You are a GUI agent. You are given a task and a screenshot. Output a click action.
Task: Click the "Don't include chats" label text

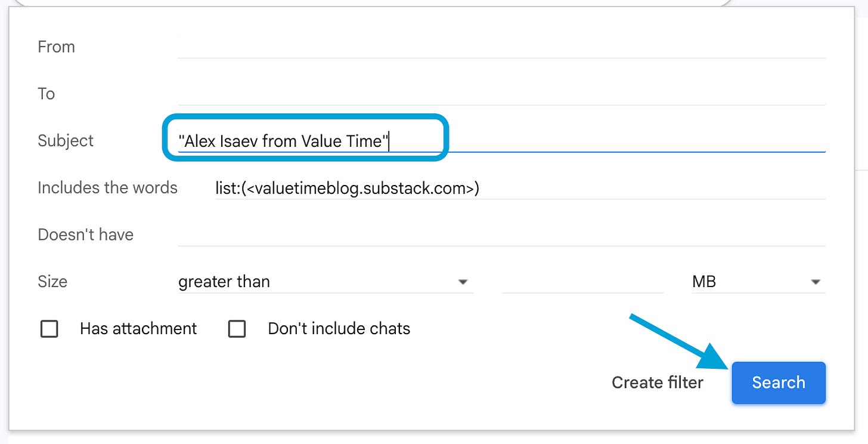(x=339, y=329)
